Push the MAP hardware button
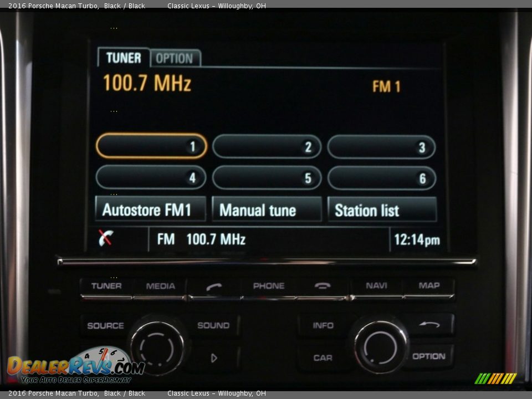This screenshot has height=399, width=532. click(x=429, y=287)
